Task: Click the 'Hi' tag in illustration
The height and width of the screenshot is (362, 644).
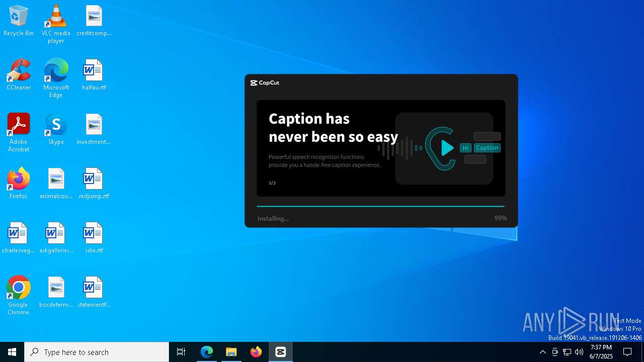Action: click(x=465, y=148)
